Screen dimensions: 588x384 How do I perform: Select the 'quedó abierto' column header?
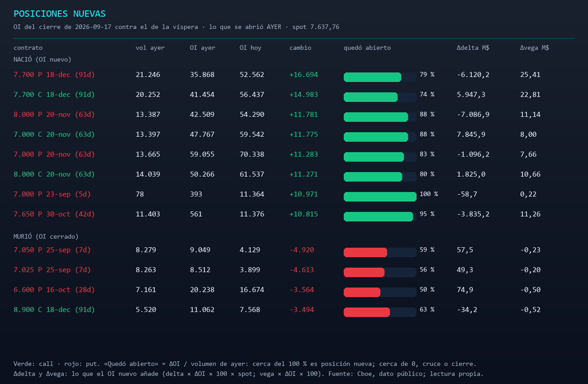point(367,48)
